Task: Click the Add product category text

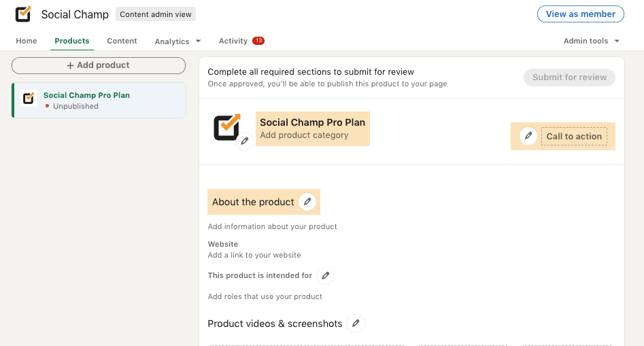Action: pos(304,135)
